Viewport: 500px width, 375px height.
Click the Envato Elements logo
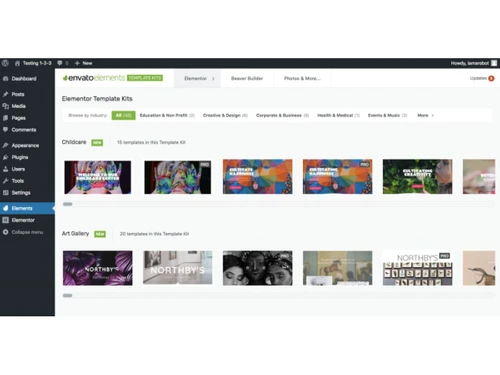tap(94, 78)
